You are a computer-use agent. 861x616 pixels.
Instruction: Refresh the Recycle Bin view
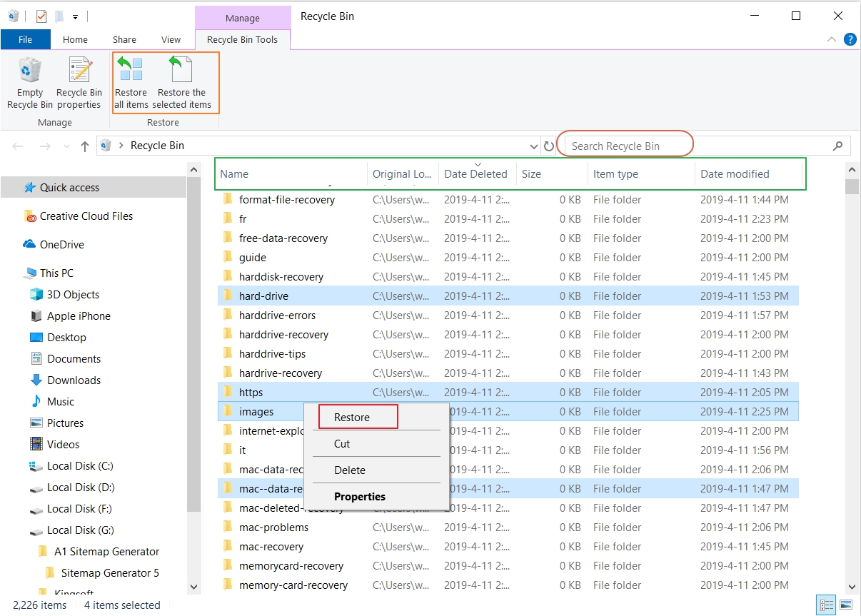tap(548, 146)
